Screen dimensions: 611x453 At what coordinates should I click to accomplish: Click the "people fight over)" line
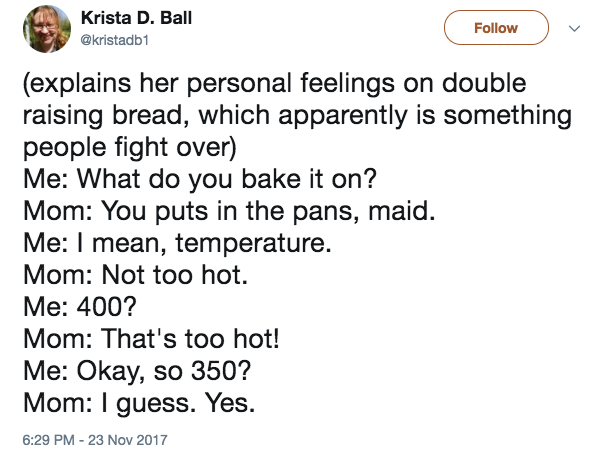(x=130, y=148)
